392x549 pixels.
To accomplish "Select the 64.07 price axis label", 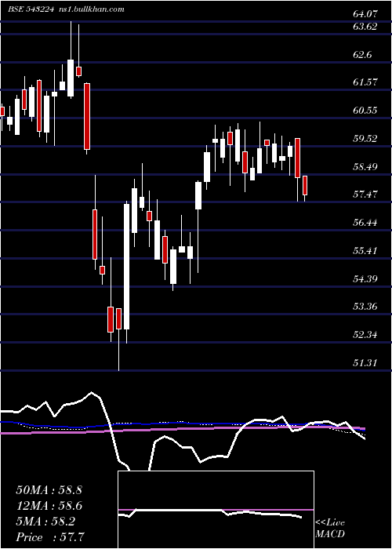I will point(365,15).
